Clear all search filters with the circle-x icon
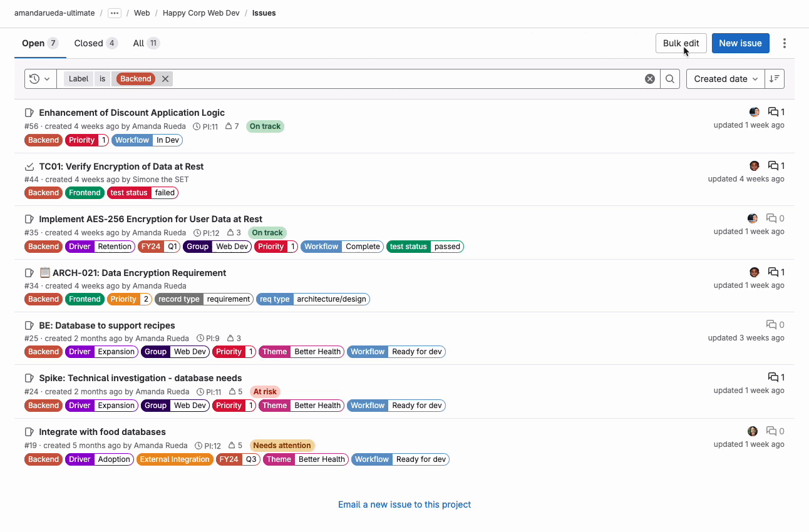 coord(649,78)
